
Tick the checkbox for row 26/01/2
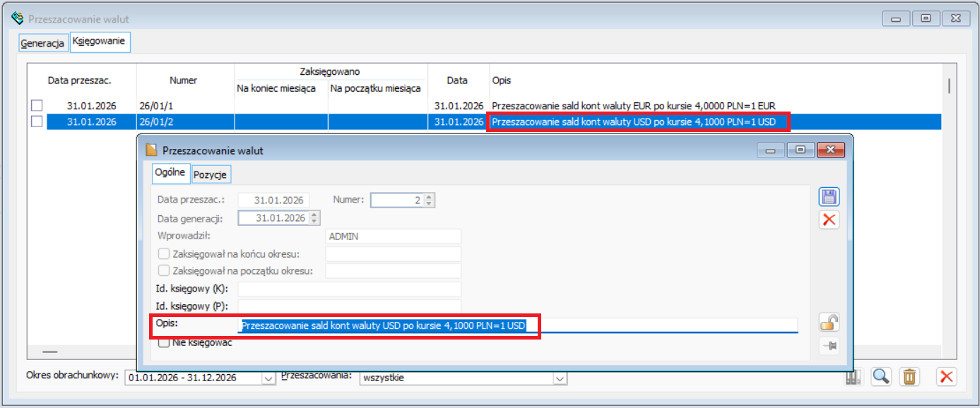click(37, 121)
